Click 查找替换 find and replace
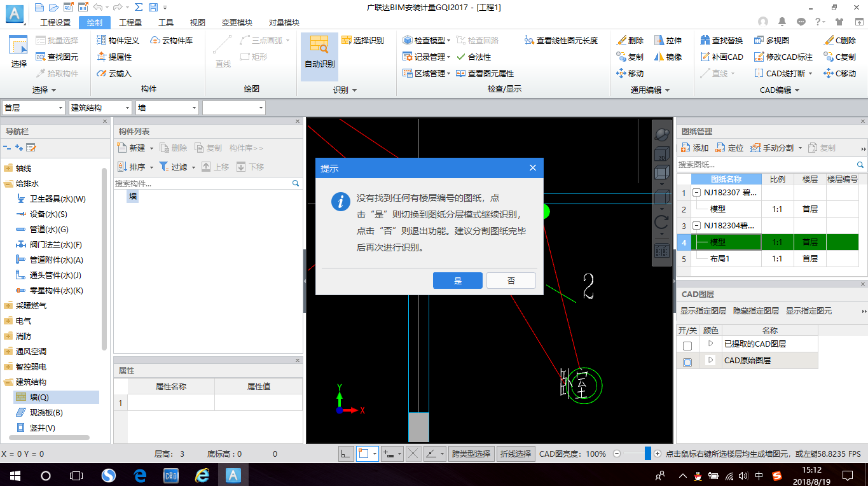This screenshot has height=486, width=868. tap(721, 40)
